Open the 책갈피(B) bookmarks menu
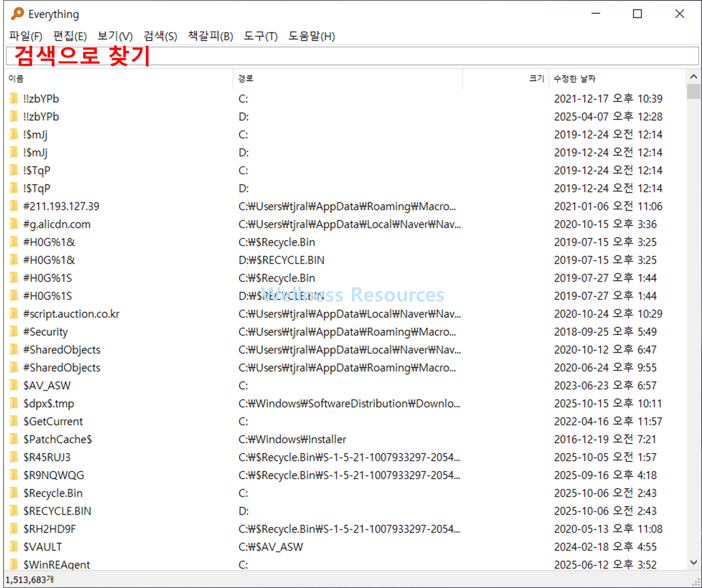Viewport: 702px width, 588px height. click(211, 36)
